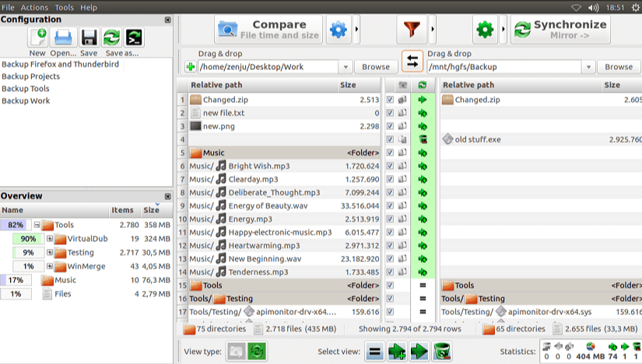Add folder pair with green plus icon
Screen dimensions: 642x364
191,67
